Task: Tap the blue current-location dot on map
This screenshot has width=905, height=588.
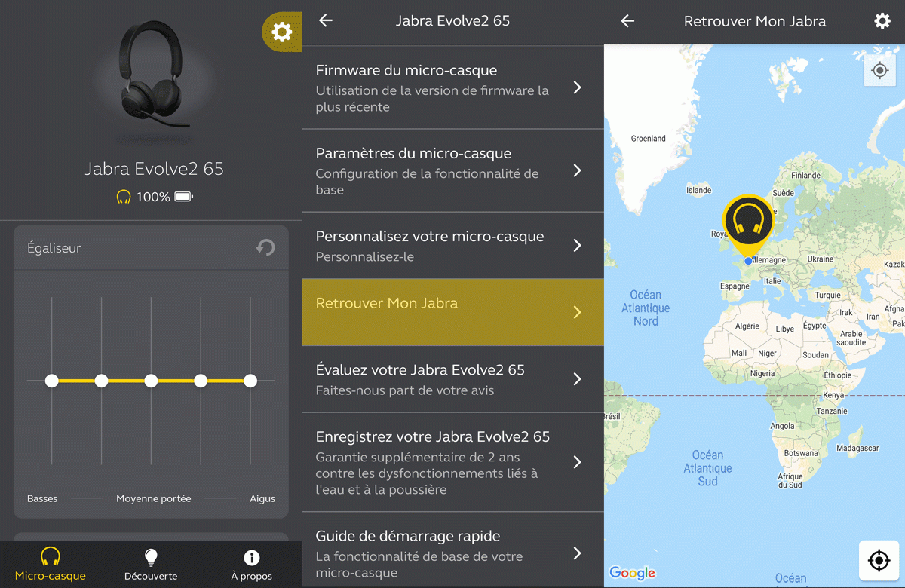Action: [x=749, y=261]
